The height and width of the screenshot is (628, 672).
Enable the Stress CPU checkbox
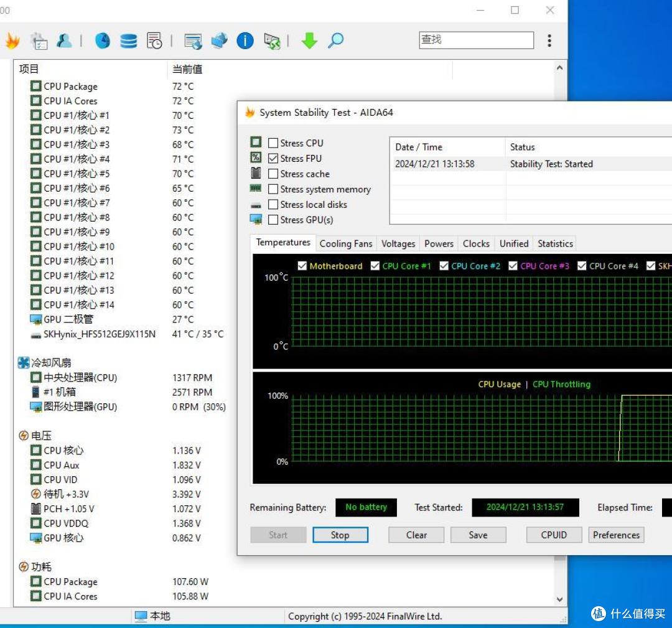point(273,143)
